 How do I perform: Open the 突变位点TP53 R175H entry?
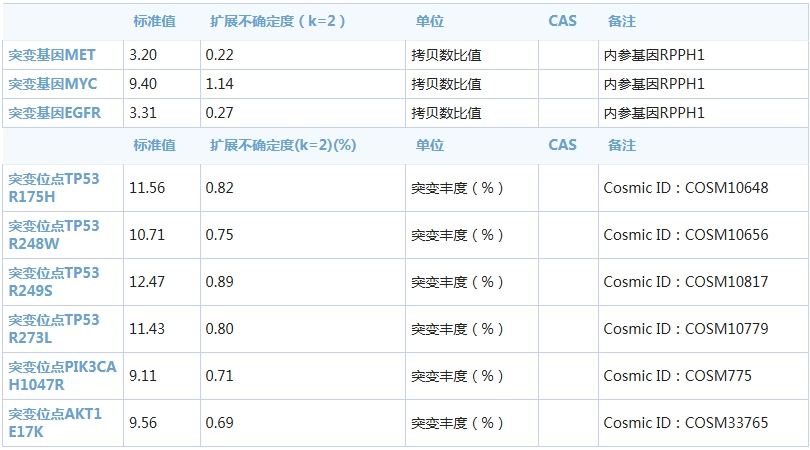54,188
